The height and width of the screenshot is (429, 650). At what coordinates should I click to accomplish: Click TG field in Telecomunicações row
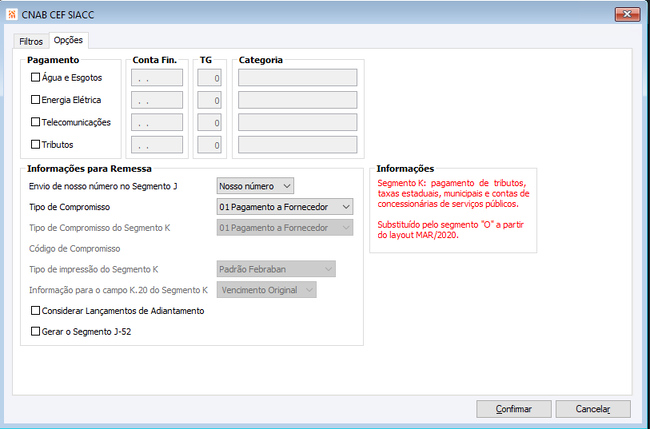coord(209,123)
